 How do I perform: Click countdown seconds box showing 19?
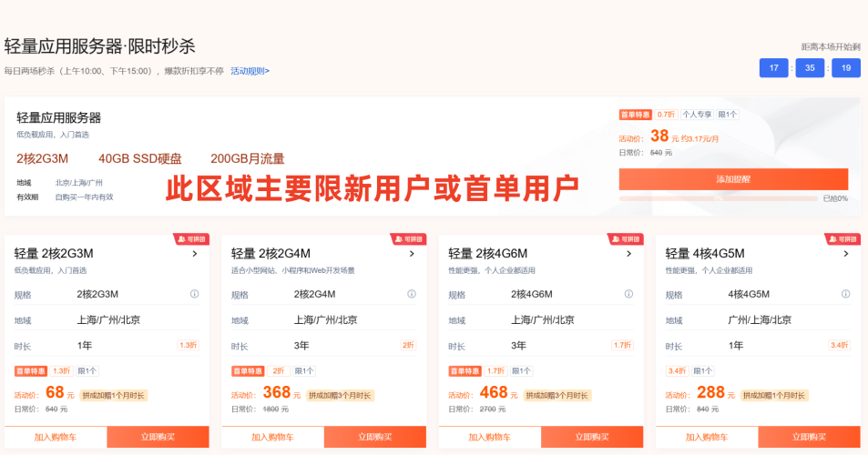(846, 68)
